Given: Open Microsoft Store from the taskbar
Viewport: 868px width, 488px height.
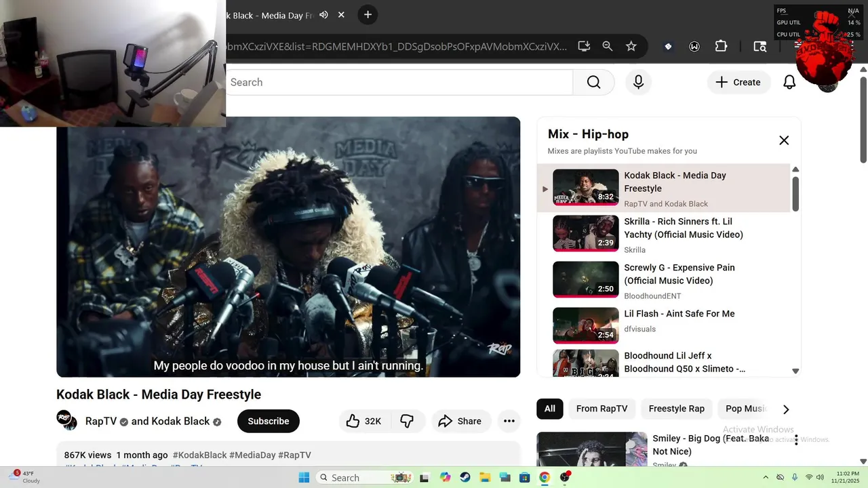Looking at the screenshot, I should (524, 477).
